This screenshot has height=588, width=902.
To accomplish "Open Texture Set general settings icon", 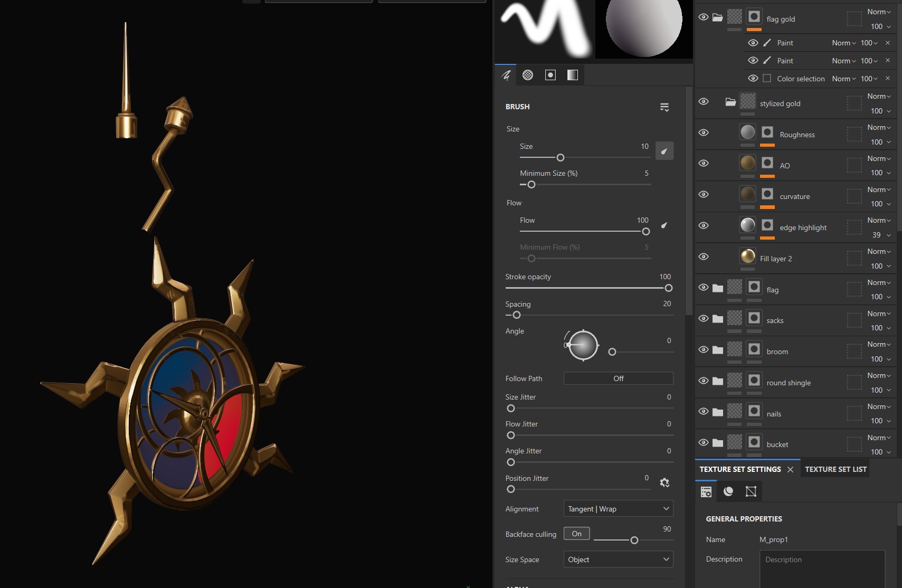I will (706, 492).
